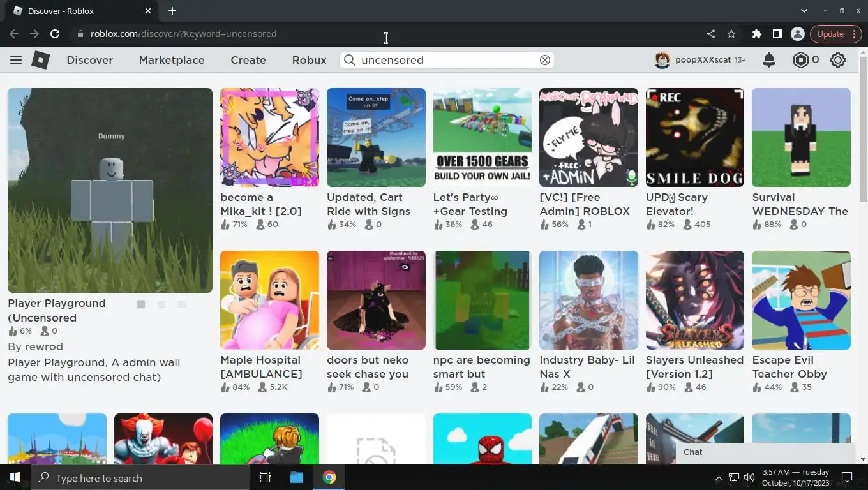The image size is (868, 490).
Task: View site information lock icon
Action: pos(80,34)
